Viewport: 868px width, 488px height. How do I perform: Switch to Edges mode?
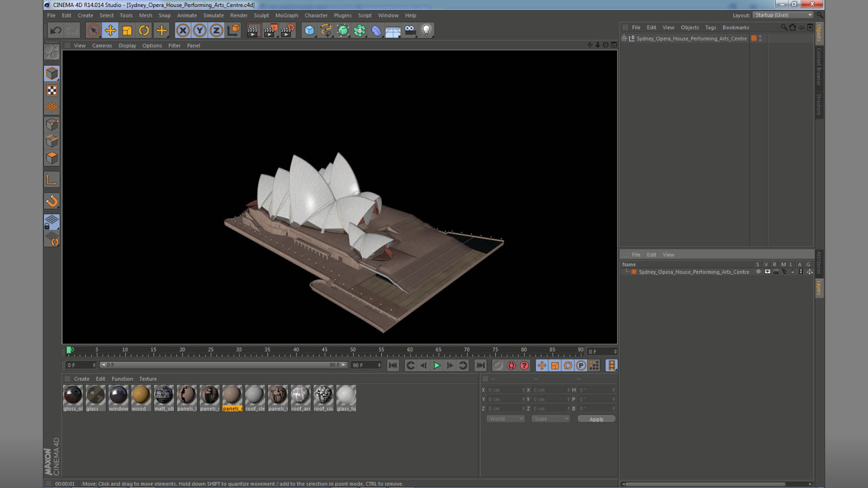point(52,142)
